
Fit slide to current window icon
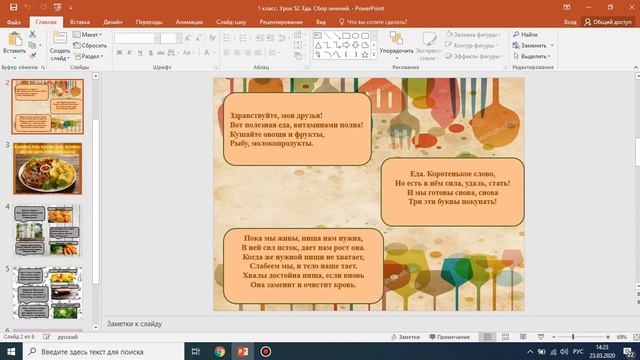tap(636, 337)
